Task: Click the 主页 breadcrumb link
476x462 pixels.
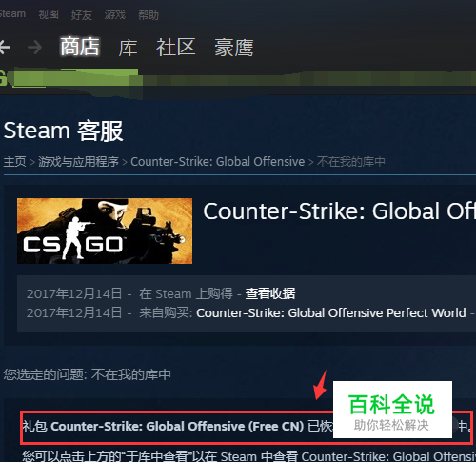Action: pos(14,162)
